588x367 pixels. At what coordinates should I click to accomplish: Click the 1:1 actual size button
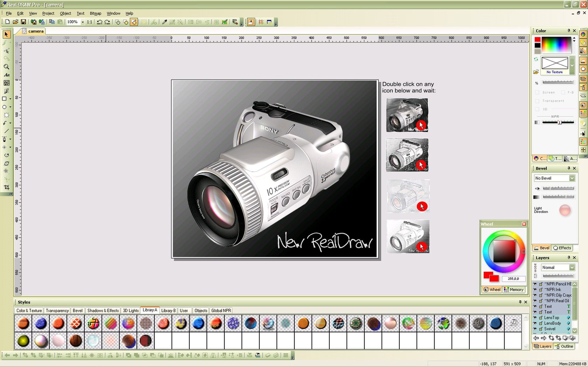[90, 22]
